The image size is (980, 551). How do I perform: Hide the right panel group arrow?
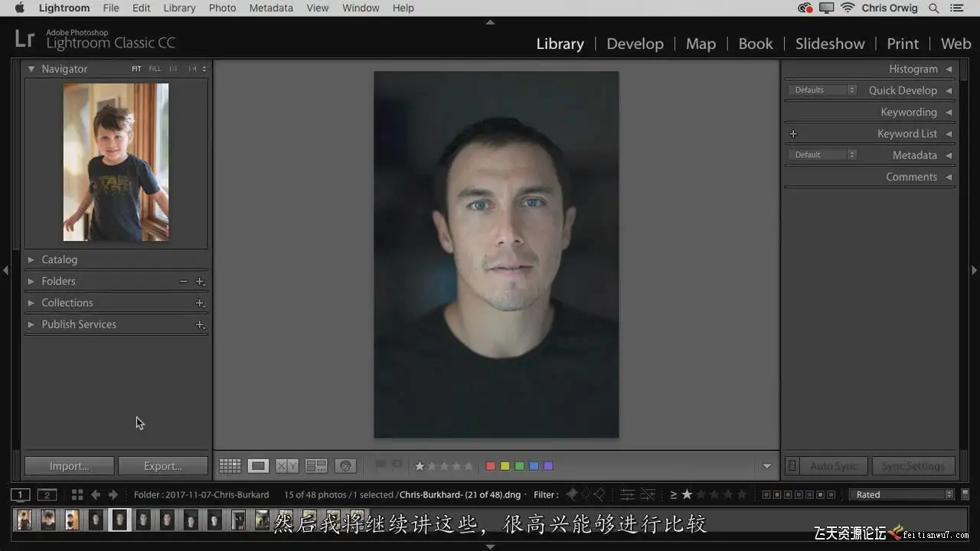[974, 270]
